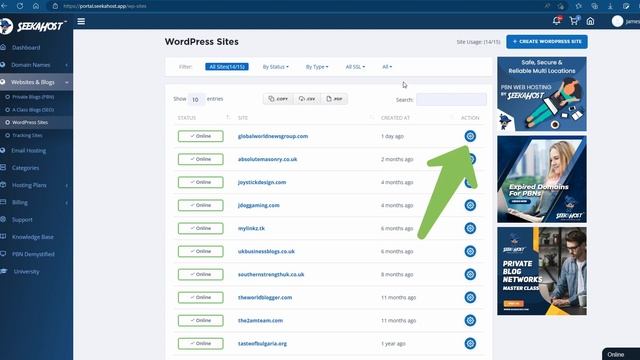Expand Hosting Plans sidebar submenu
This screenshot has width=640, height=360.
pyautogui.click(x=36, y=185)
